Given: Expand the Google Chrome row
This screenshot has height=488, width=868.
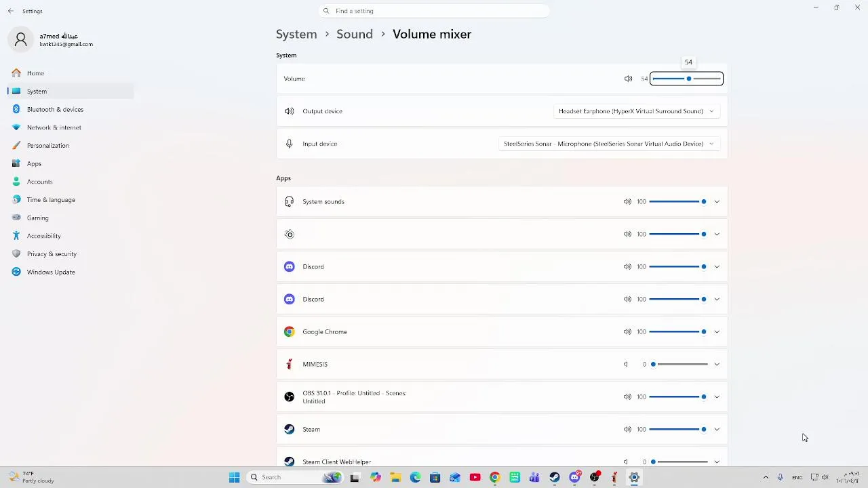Looking at the screenshot, I should point(717,331).
